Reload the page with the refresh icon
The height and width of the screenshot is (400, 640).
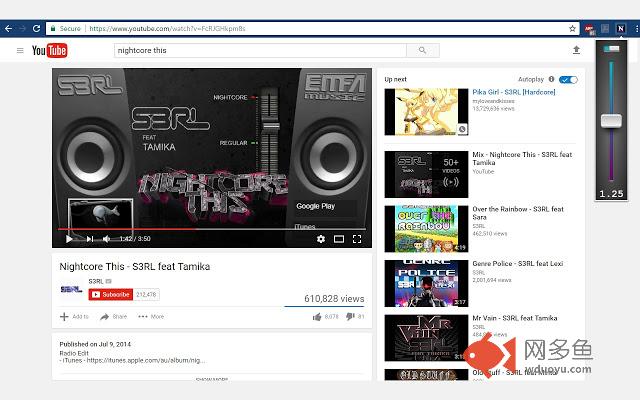point(36,29)
